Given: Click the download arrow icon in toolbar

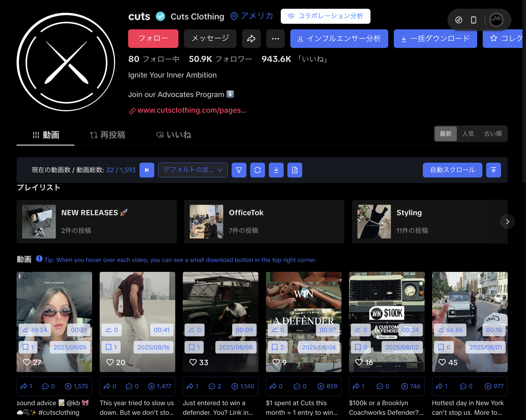Looking at the screenshot, I should click(276, 170).
